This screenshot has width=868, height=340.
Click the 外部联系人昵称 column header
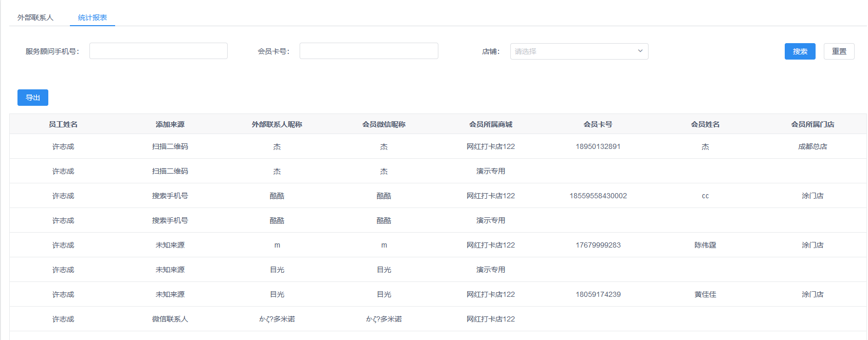[x=277, y=124]
